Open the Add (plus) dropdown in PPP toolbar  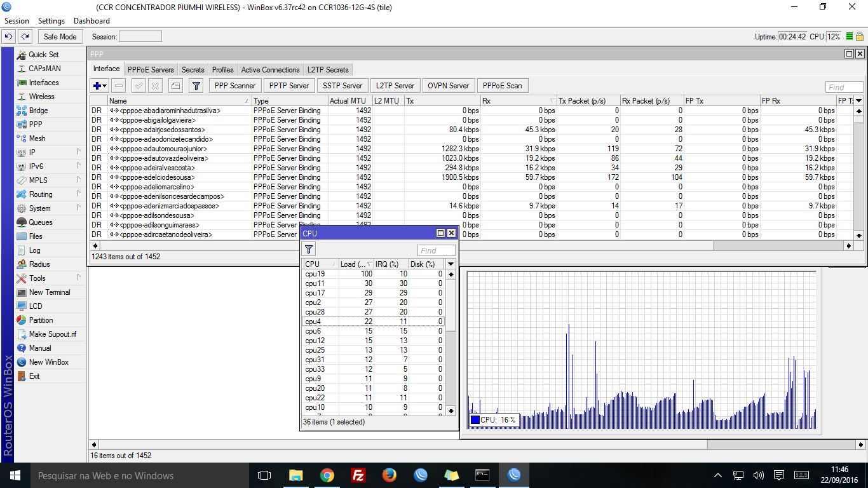click(100, 86)
